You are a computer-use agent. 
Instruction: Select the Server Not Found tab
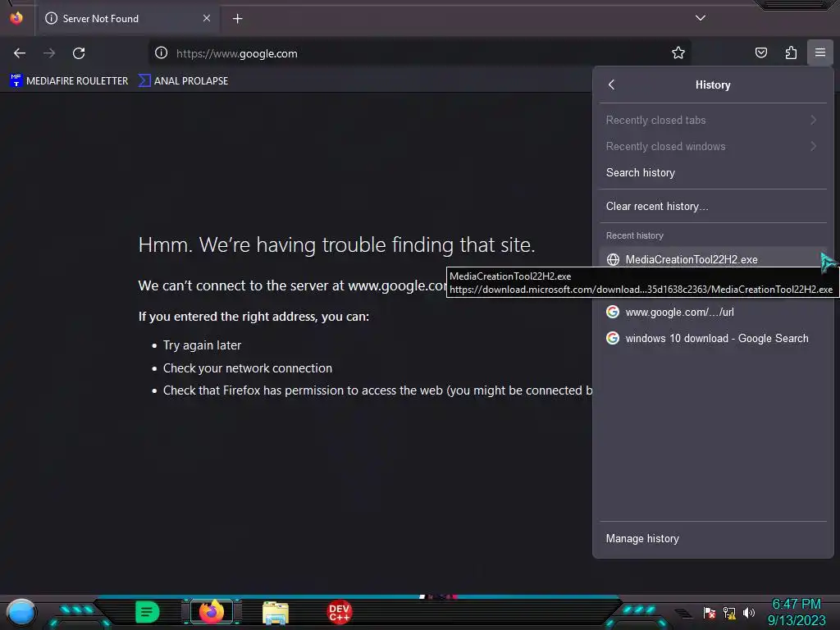tap(127, 19)
